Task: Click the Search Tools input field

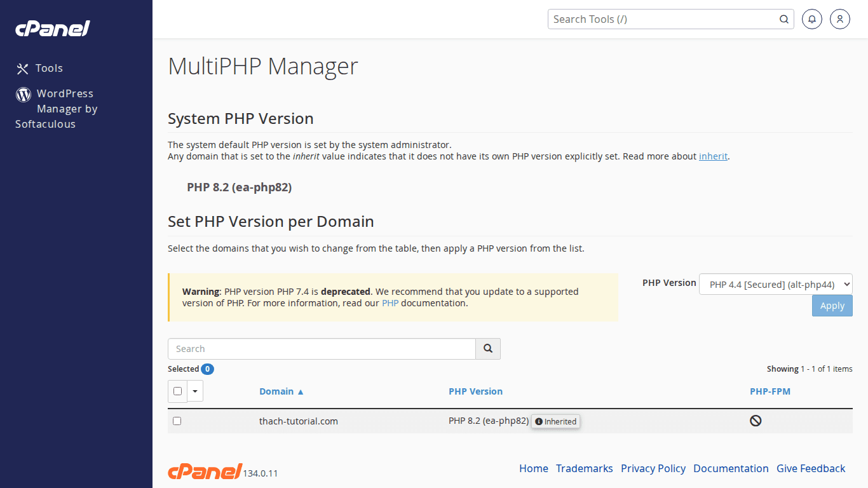Action: [x=661, y=19]
